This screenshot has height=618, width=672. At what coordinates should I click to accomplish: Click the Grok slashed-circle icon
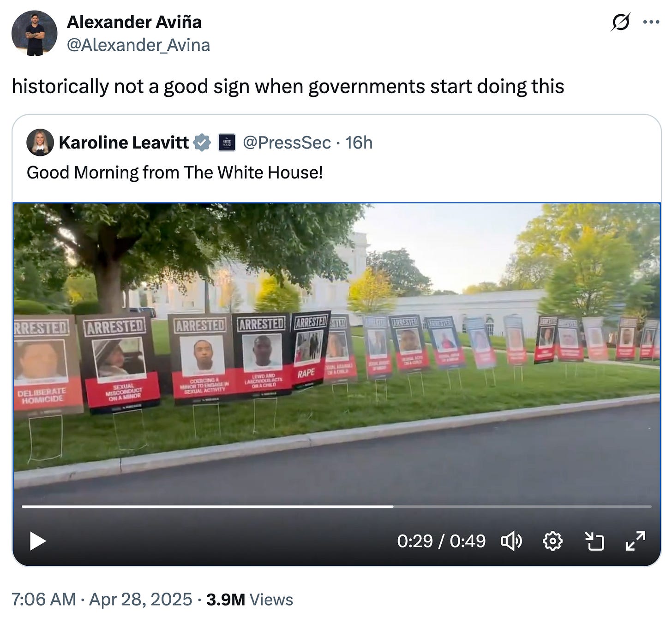click(620, 22)
